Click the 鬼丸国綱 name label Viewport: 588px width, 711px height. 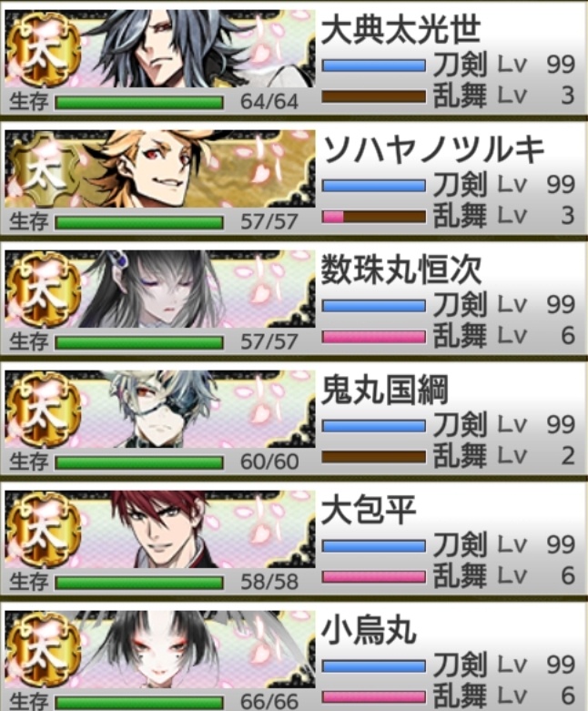tap(385, 391)
